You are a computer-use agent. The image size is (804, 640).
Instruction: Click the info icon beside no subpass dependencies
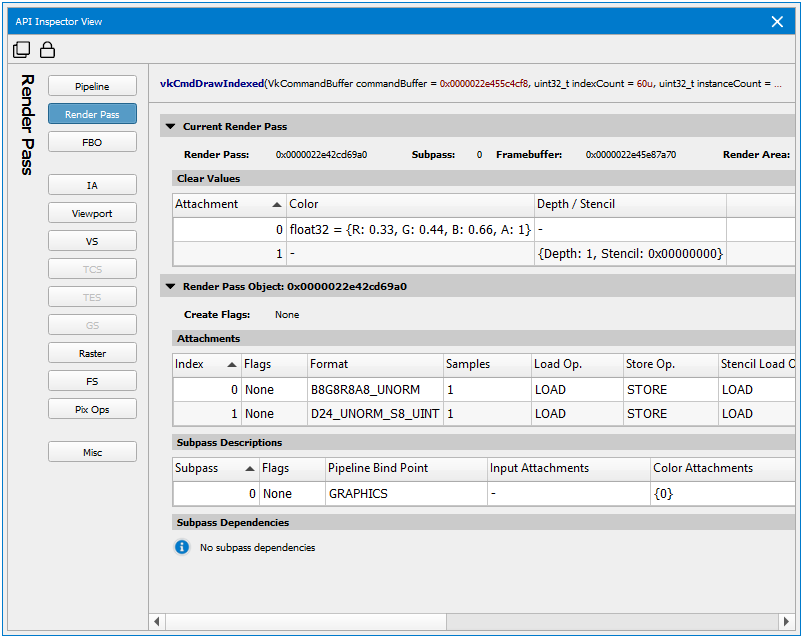pyautogui.click(x=182, y=547)
